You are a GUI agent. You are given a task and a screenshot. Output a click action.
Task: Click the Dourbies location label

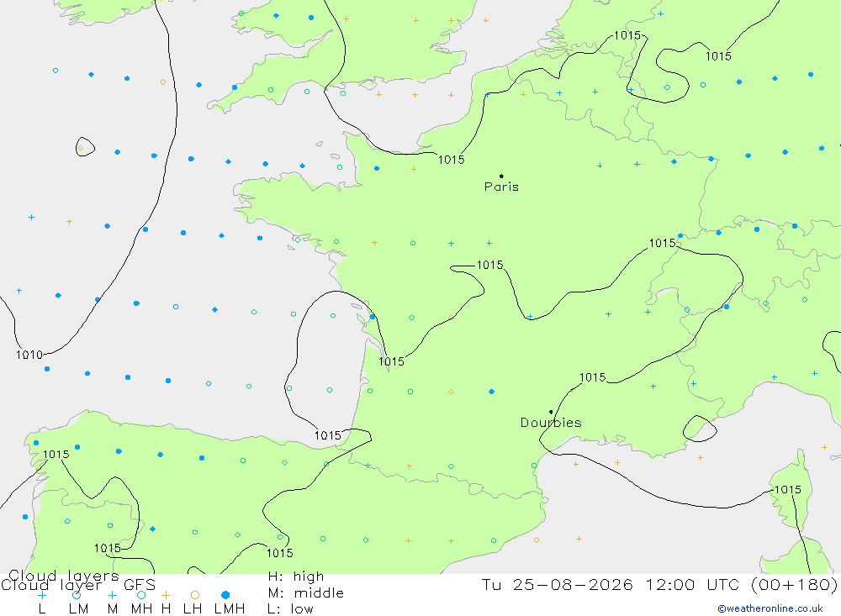pyautogui.click(x=551, y=423)
